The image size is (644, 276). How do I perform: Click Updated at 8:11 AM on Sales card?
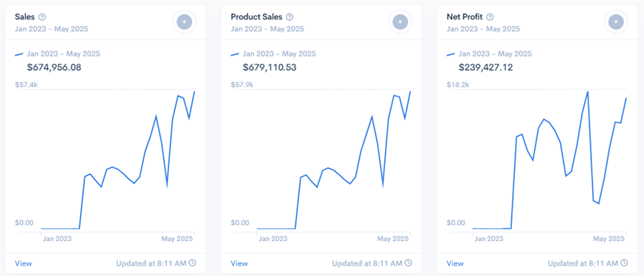pos(151,263)
